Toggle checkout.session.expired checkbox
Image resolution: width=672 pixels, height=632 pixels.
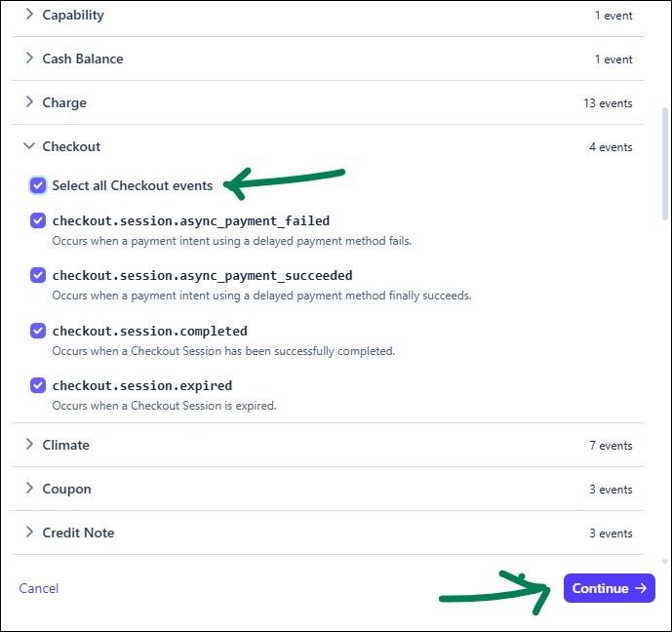[38, 384]
